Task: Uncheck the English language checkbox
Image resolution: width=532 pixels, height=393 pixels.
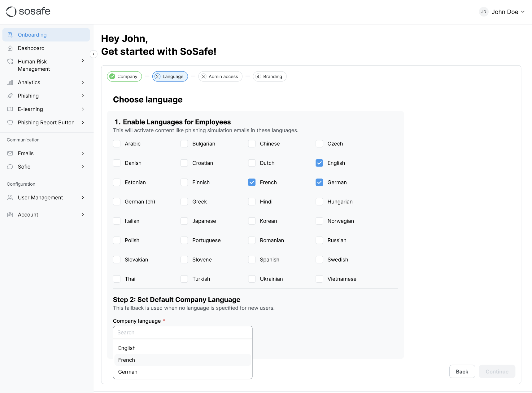Action: pyautogui.click(x=319, y=163)
